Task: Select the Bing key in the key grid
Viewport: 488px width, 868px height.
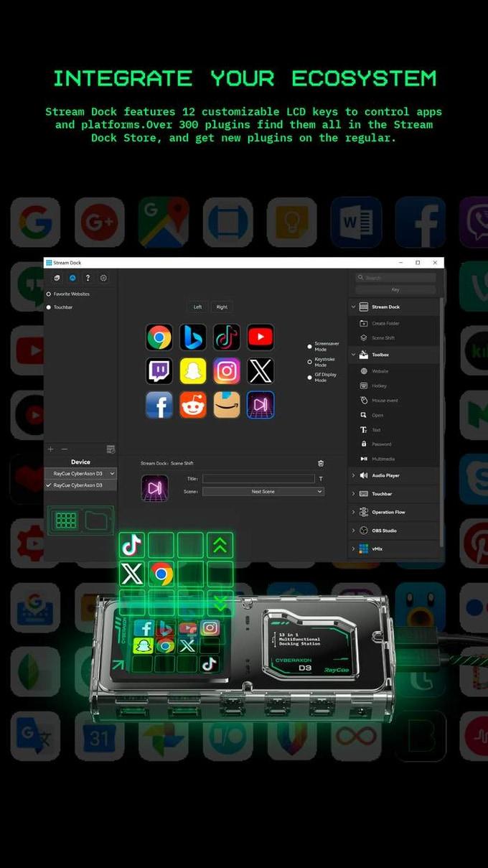Action: 192,337
